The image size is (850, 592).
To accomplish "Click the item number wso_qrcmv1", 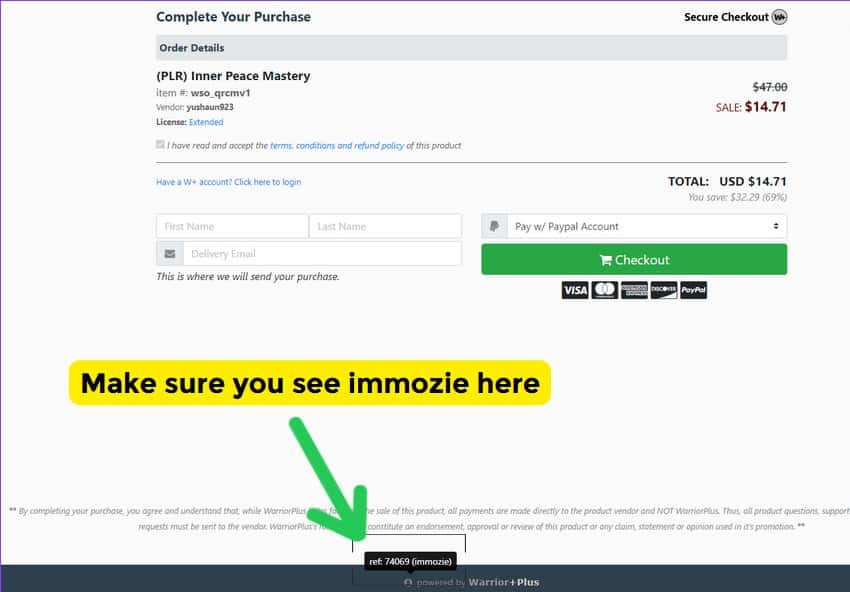I will [x=220, y=93].
